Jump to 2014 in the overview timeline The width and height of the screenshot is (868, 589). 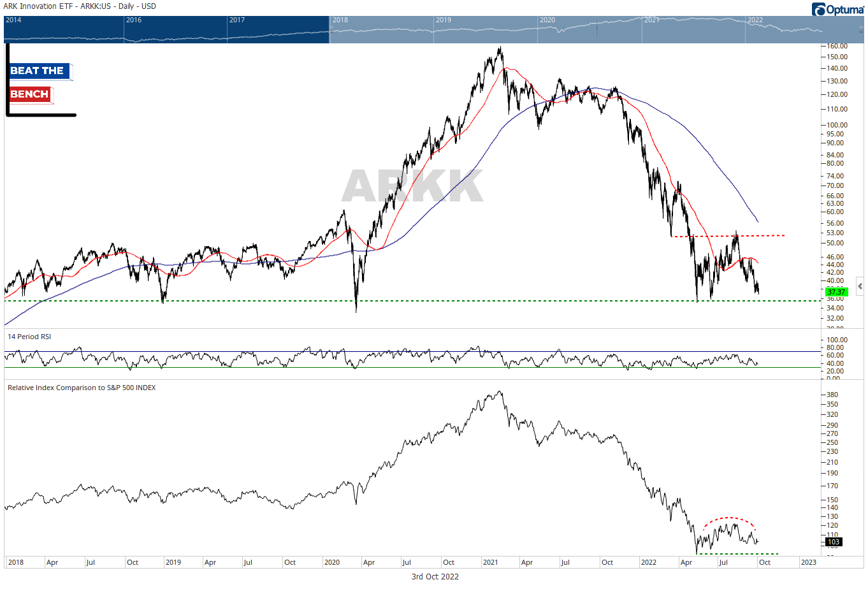pos(13,20)
